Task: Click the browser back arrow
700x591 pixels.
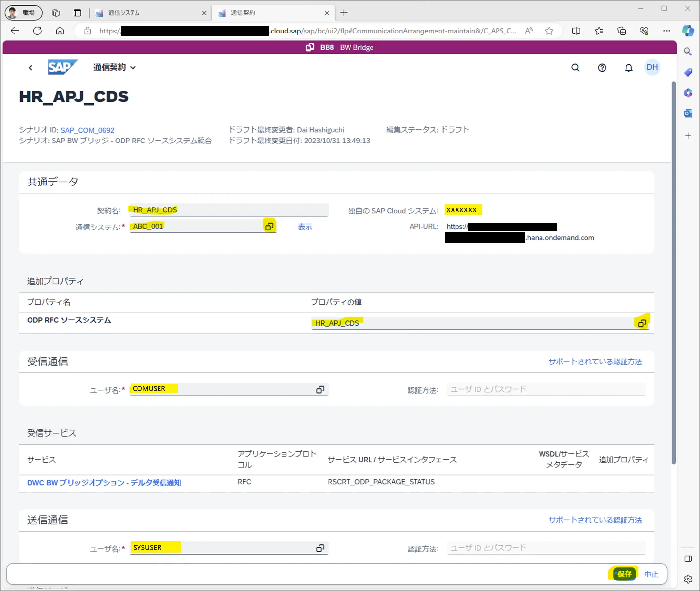Action: click(x=15, y=31)
